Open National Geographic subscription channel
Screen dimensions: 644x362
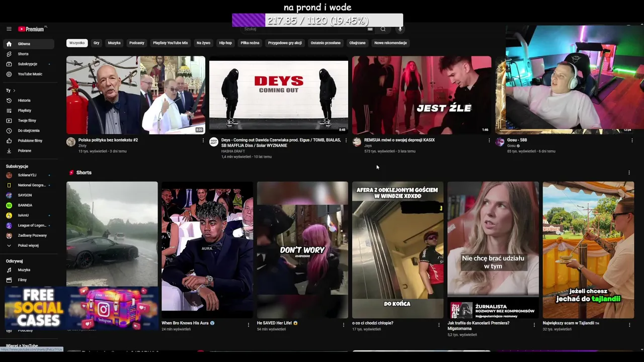(32, 185)
